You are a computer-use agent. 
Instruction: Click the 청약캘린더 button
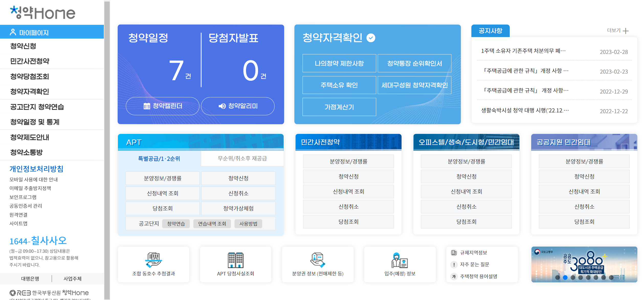pos(163,106)
